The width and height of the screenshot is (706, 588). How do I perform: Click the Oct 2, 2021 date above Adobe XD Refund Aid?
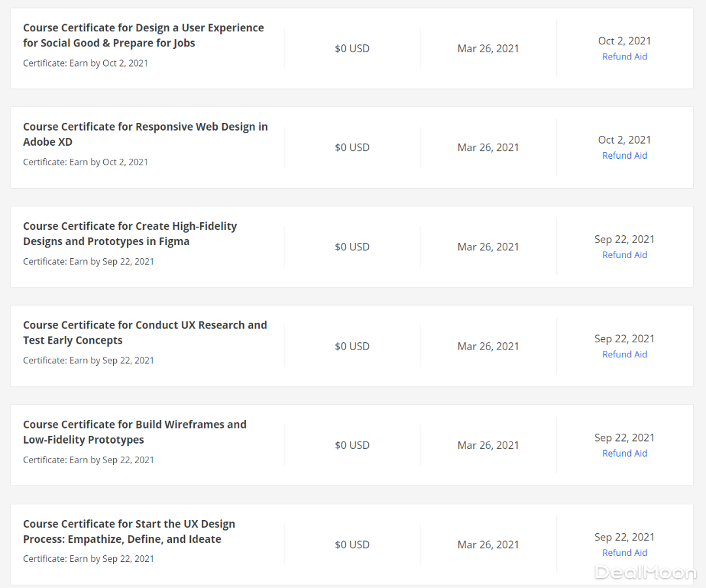624,140
